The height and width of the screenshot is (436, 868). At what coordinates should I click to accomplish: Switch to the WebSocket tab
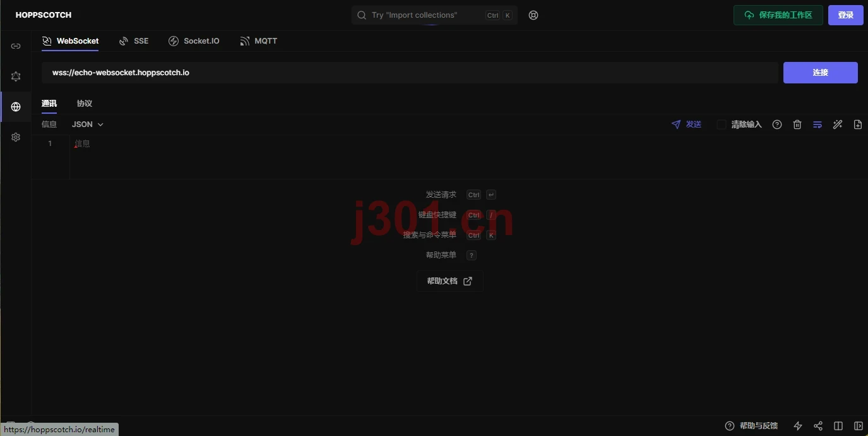(x=70, y=41)
